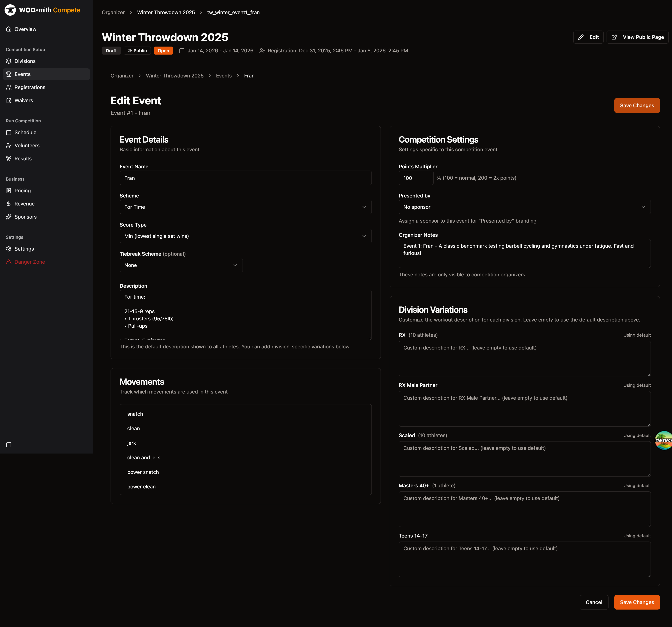
Task: Click the Points Multiplier input field
Action: point(416,178)
